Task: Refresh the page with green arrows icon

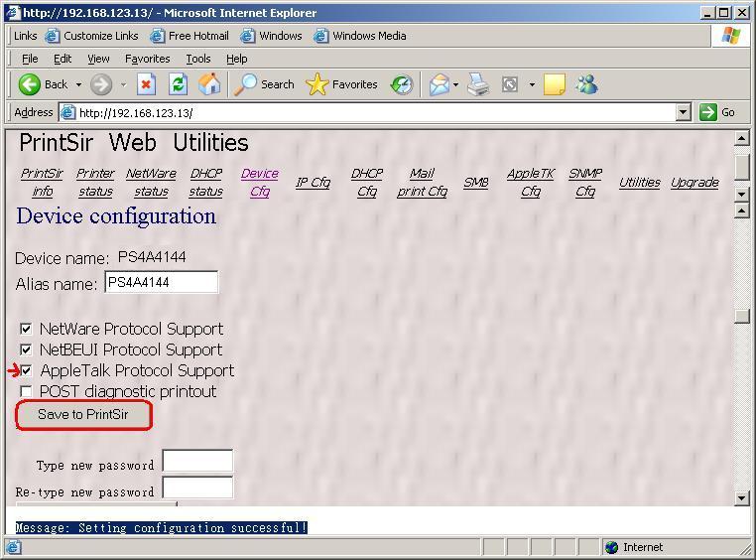Action: 178,84
